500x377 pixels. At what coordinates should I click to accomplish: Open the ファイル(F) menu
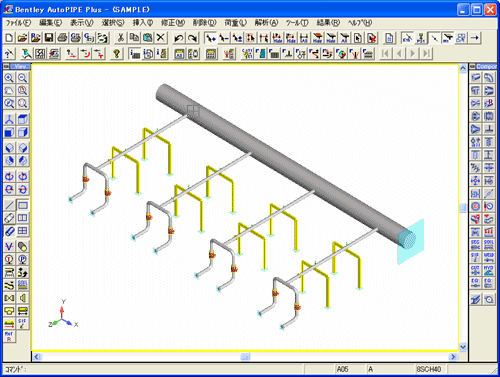[x=18, y=23]
